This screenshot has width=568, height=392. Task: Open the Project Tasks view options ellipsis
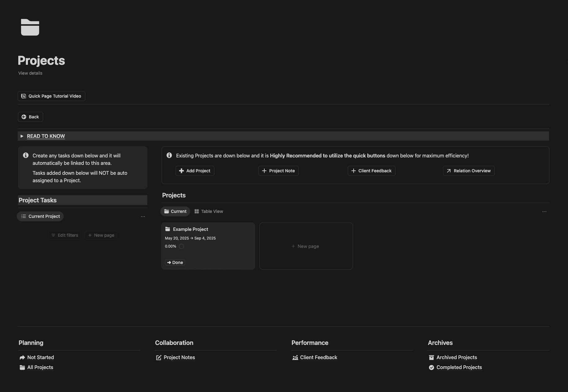[143, 217]
